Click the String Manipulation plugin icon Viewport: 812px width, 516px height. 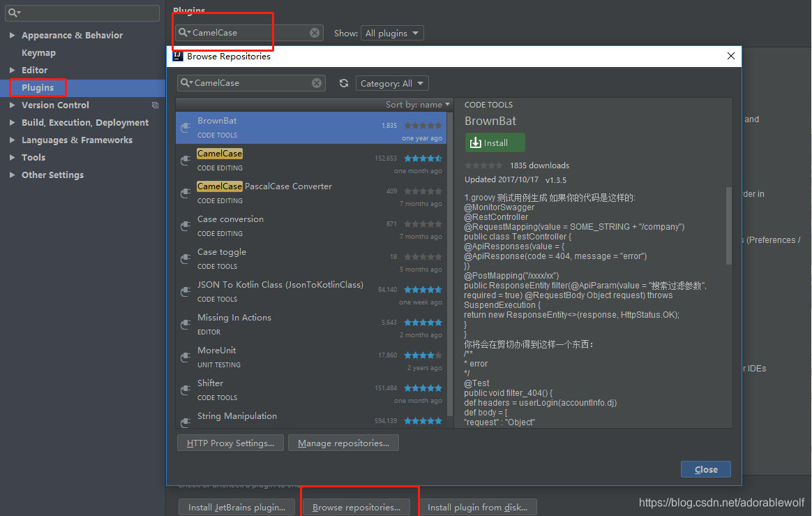pyautogui.click(x=186, y=422)
